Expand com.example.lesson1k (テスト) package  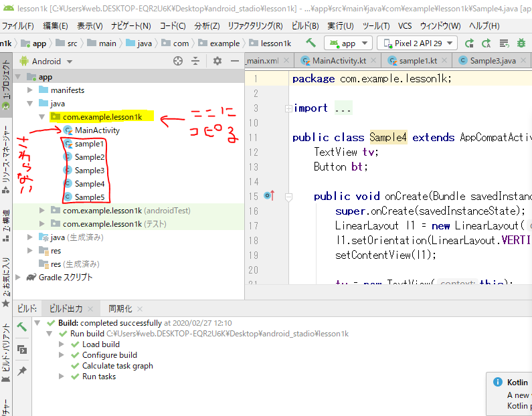point(41,224)
